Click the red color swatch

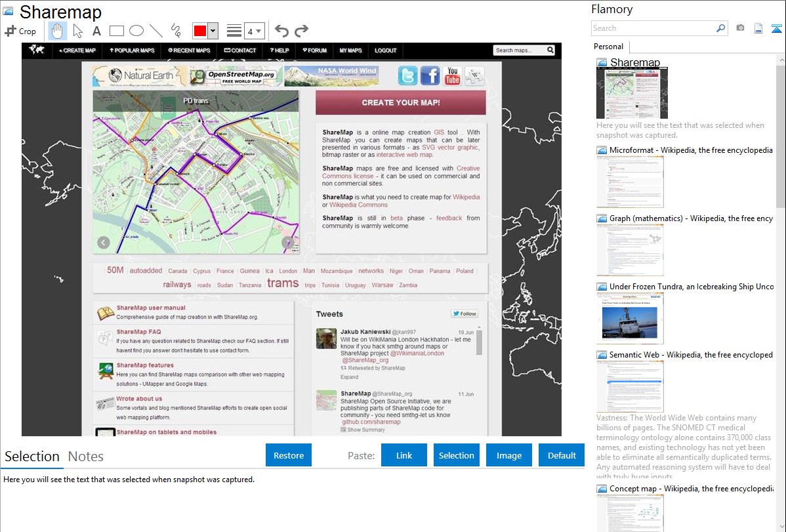199,31
